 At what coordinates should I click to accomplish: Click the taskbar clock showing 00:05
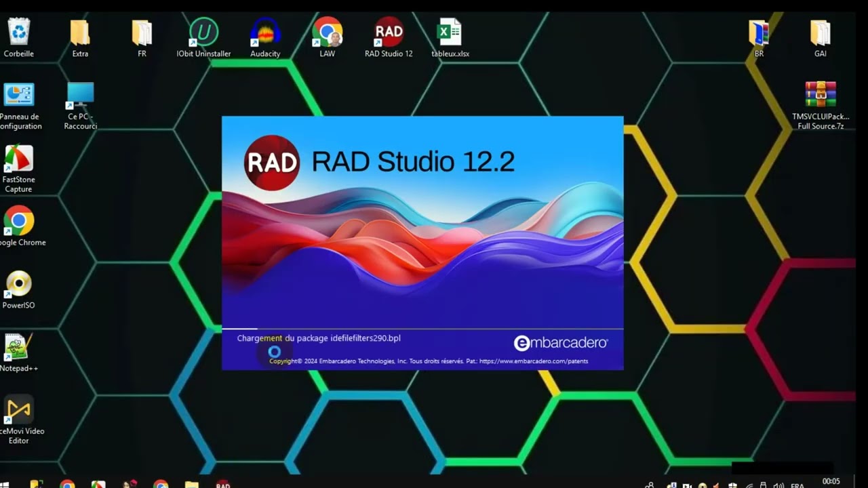(831, 481)
